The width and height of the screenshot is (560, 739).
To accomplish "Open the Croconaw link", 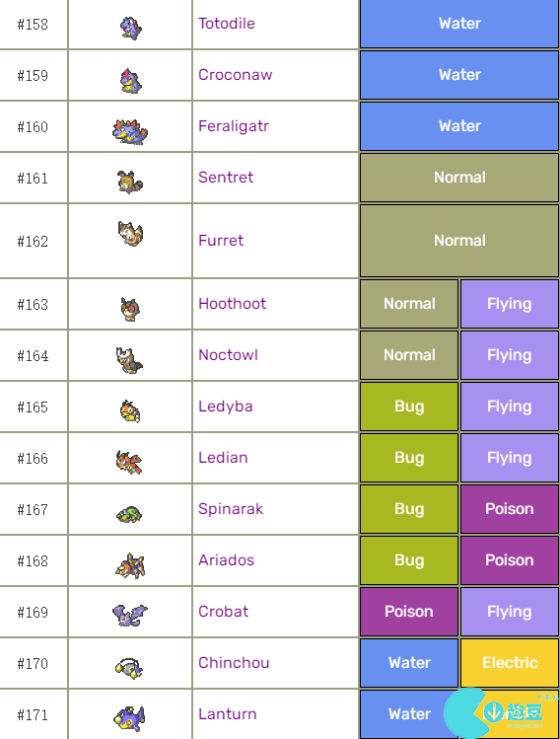I will (235, 75).
